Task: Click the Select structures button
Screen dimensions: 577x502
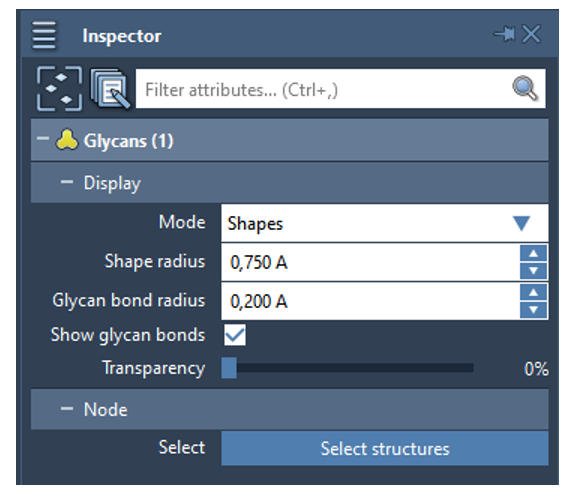Action: [385, 448]
